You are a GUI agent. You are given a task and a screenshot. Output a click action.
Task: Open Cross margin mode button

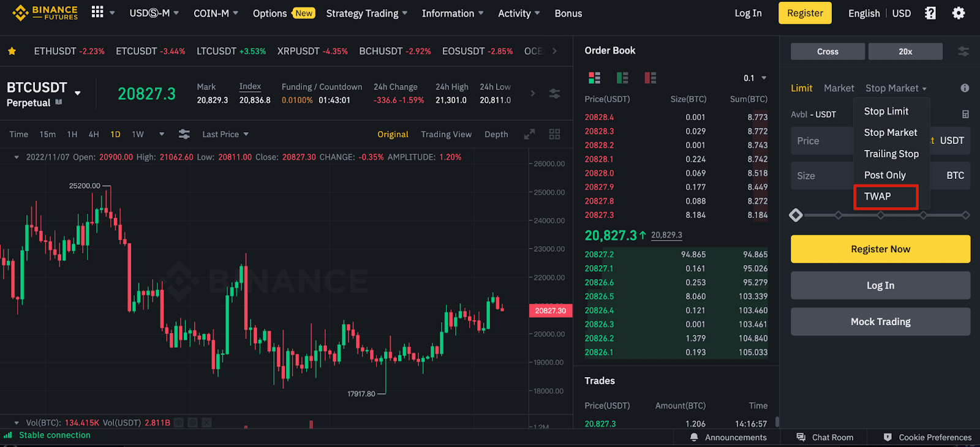click(827, 51)
